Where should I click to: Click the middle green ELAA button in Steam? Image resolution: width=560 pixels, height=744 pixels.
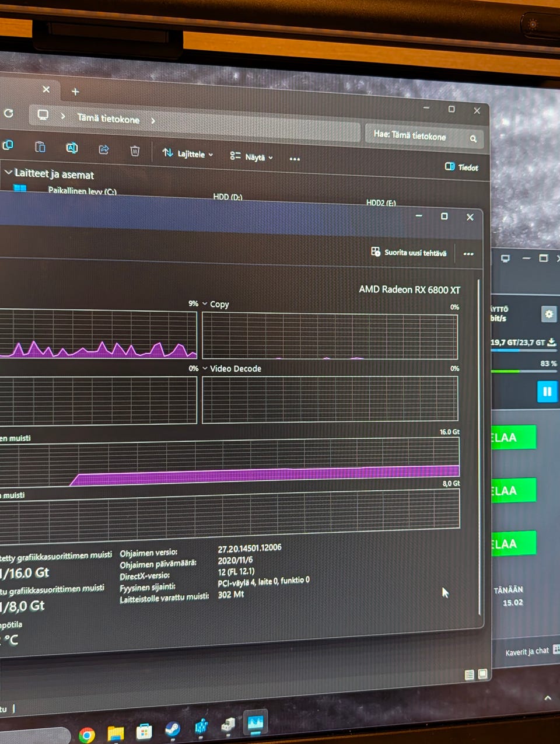click(x=513, y=491)
